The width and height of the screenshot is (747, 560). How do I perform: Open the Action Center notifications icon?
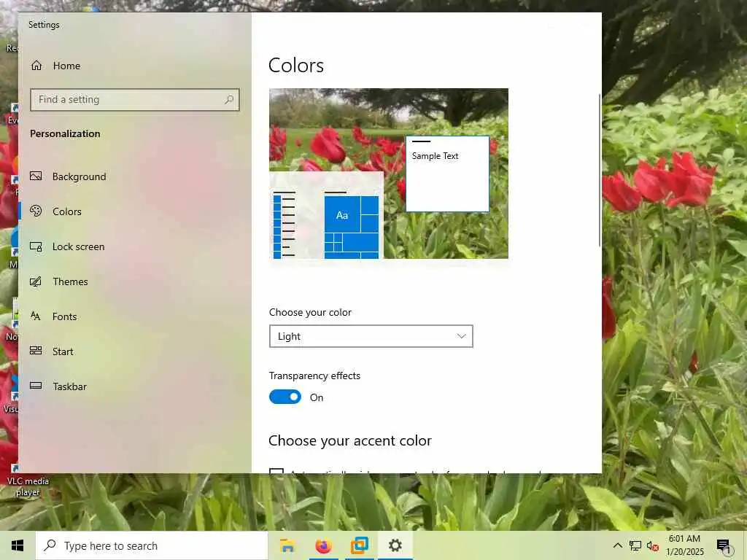pyautogui.click(x=724, y=546)
